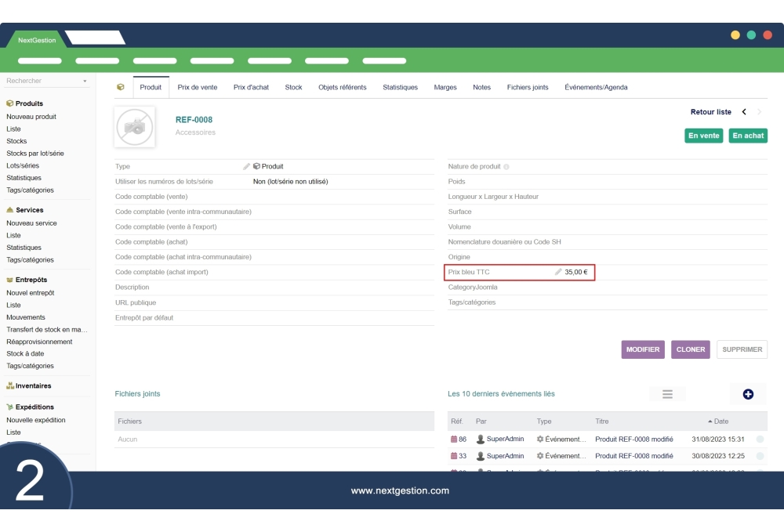Open the Statistiques tab
784x532 pixels.
pyautogui.click(x=400, y=87)
